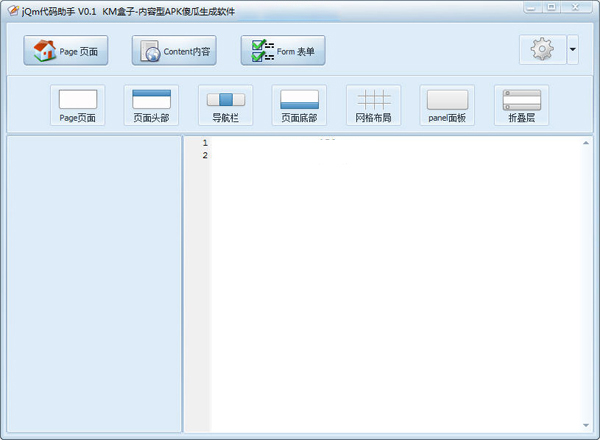Insert a Page页面 component from the toolbar
Viewport: 600px width, 440px height.
[x=77, y=106]
